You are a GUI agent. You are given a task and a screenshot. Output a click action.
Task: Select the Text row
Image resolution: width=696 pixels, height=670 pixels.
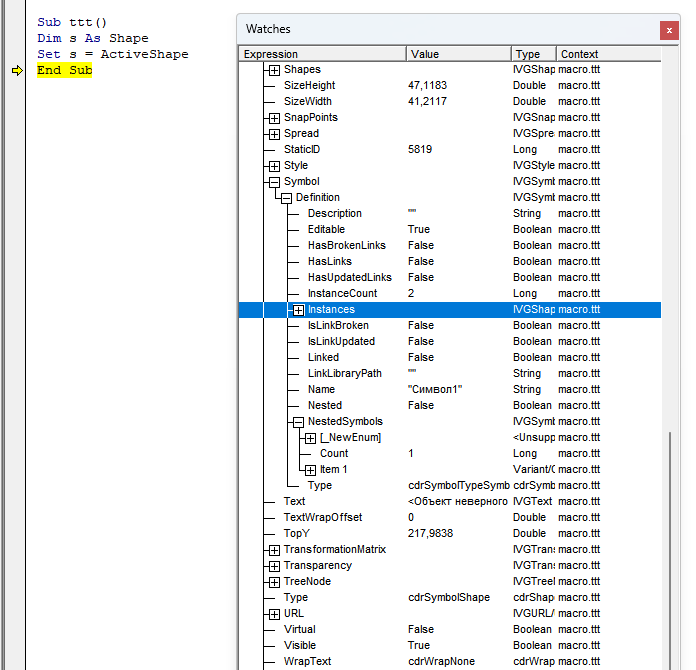pos(450,501)
